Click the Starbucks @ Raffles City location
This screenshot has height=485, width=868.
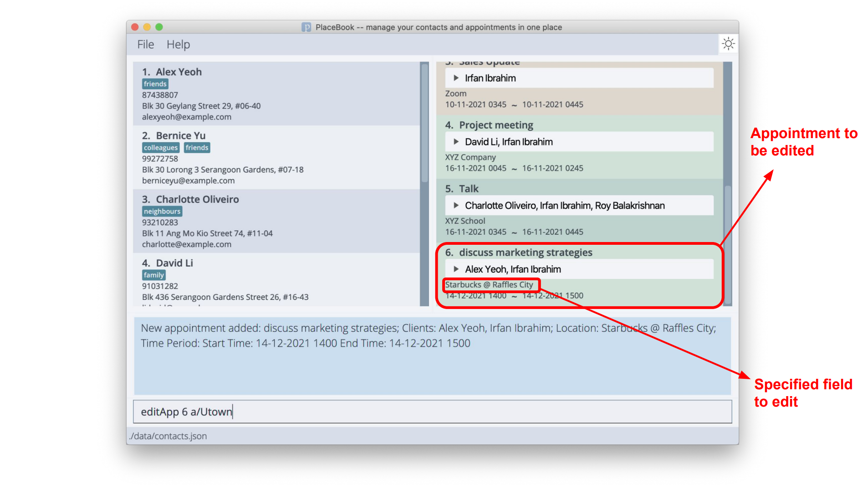point(489,285)
